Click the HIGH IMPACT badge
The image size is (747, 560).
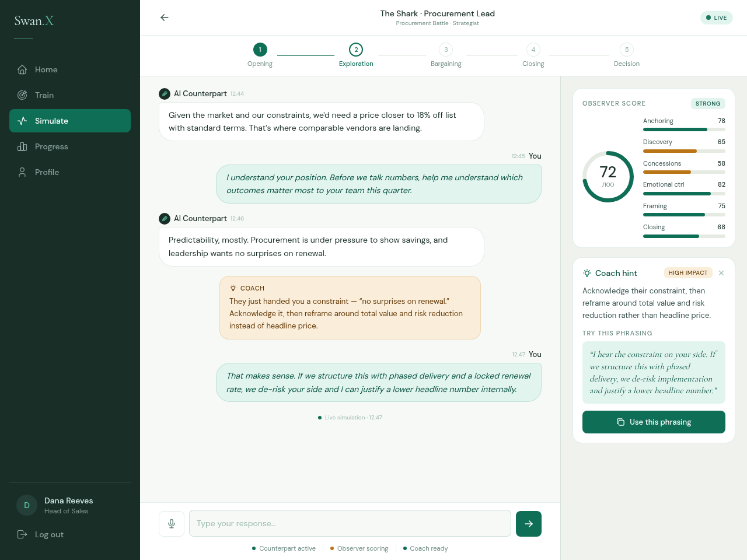pos(688,273)
